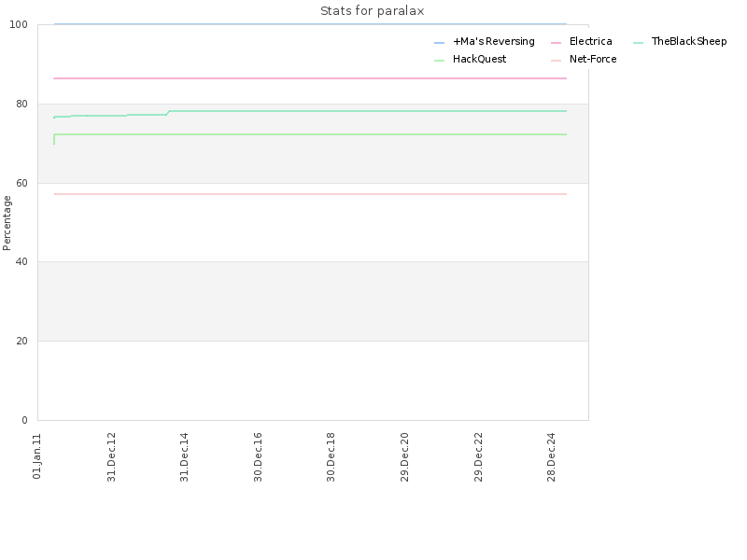Click the 01.Jan.11 x-axis date label
This screenshot has width=747, height=560.
[x=37, y=455]
